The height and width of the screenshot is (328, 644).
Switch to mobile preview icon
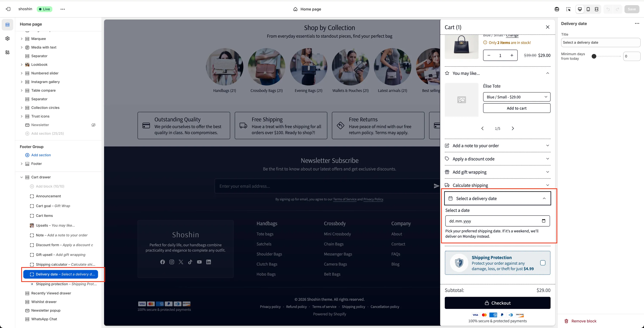tap(588, 9)
